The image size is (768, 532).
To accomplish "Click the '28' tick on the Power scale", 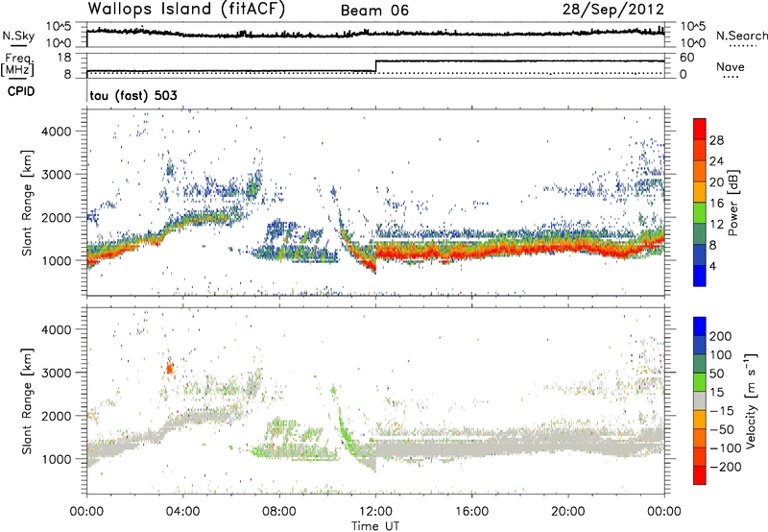I will 716,140.
